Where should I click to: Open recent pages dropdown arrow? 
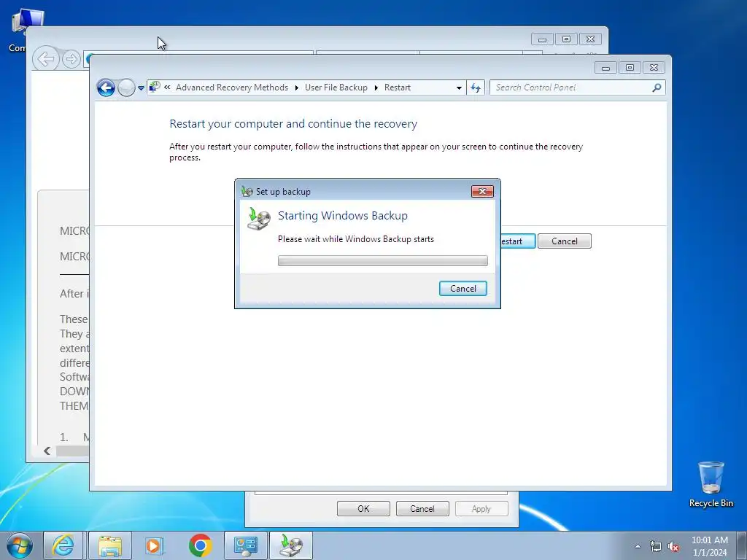tap(141, 87)
